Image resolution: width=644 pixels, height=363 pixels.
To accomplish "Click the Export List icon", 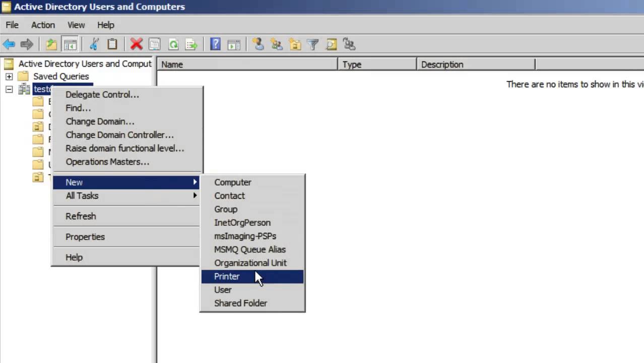I will coord(191,44).
